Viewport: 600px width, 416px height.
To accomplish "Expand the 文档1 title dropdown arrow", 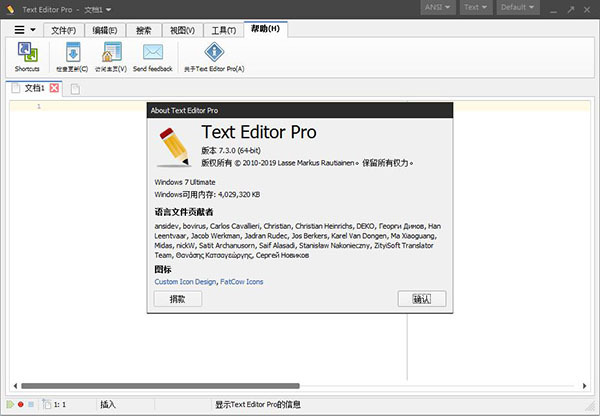I will coord(108,10).
